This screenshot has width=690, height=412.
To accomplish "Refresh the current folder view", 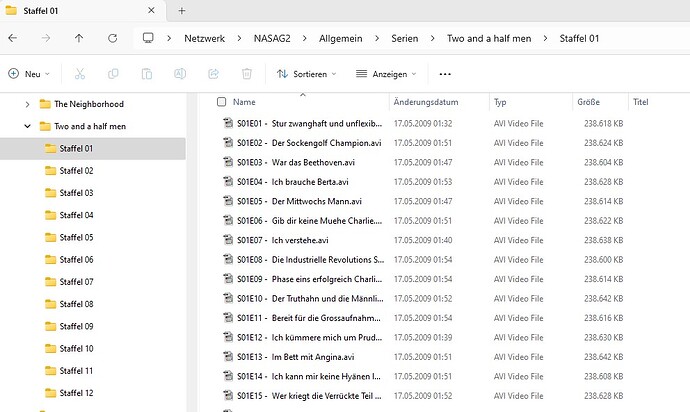I will [113, 38].
